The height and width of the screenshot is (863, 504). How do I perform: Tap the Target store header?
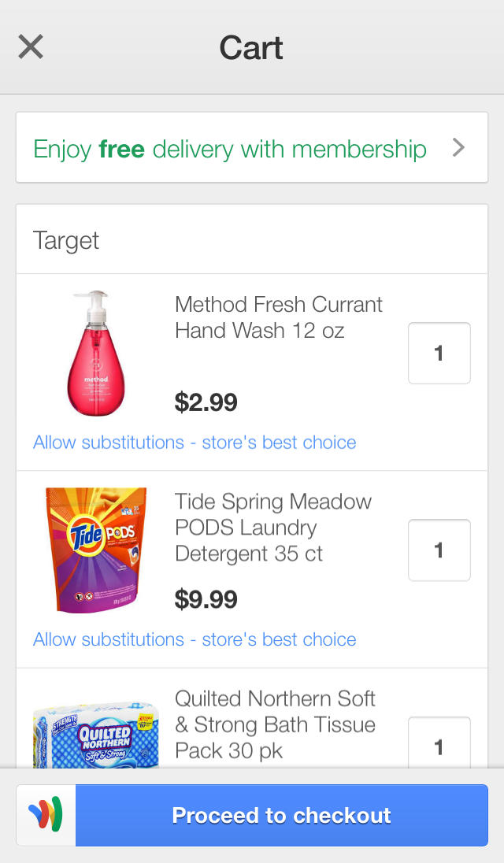66,240
